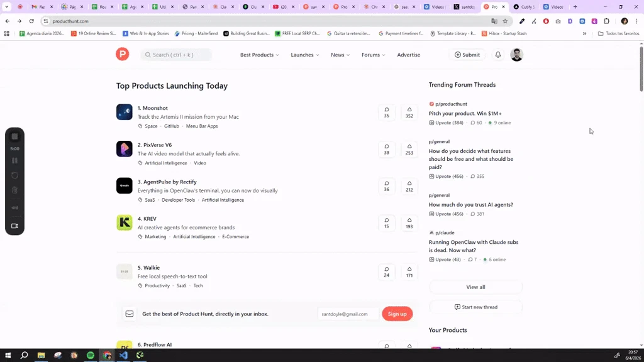644x362 pixels.
Task: Open the Chrome three-dot menu
Action: tap(636, 21)
